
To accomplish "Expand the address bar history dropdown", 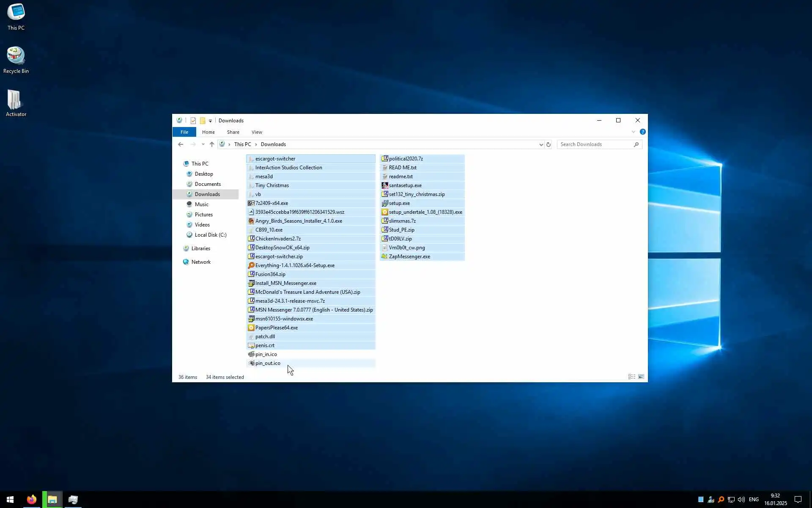I will [541, 144].
